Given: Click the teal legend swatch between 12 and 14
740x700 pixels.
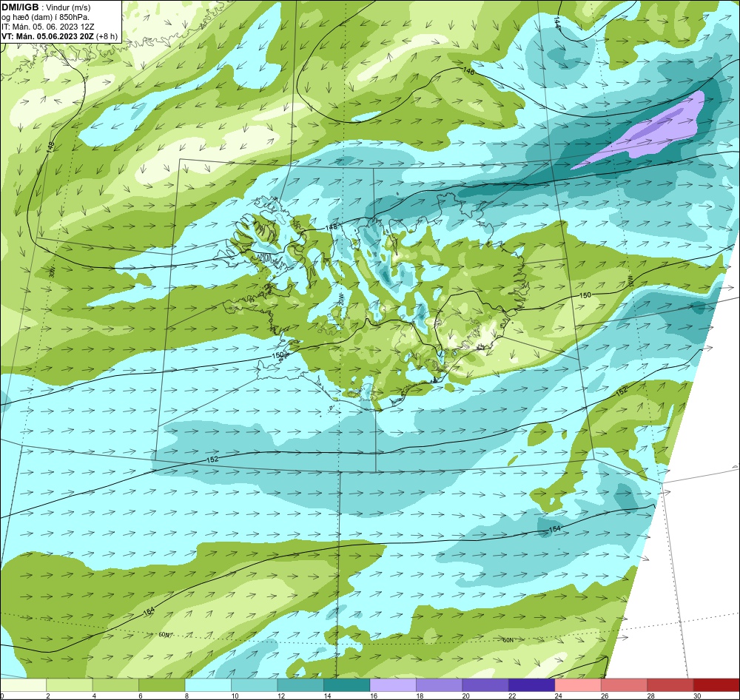Looking at the screenshot, I should click(300, 685).
